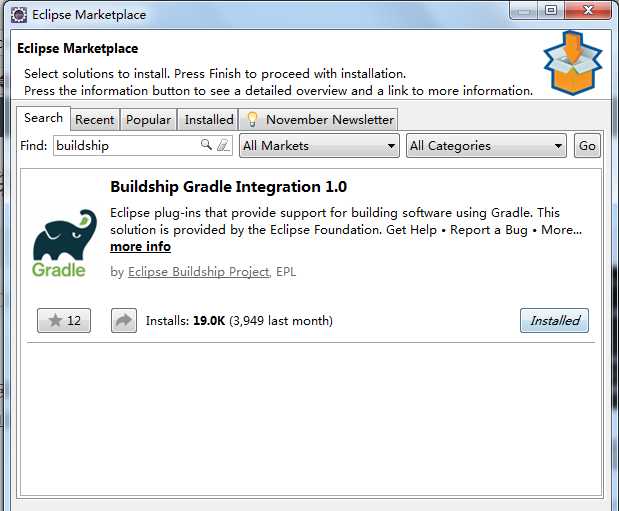Minimize the Eclipse Marketplace window
Screen dimensions: 619x511
click(x=523, y=10)
